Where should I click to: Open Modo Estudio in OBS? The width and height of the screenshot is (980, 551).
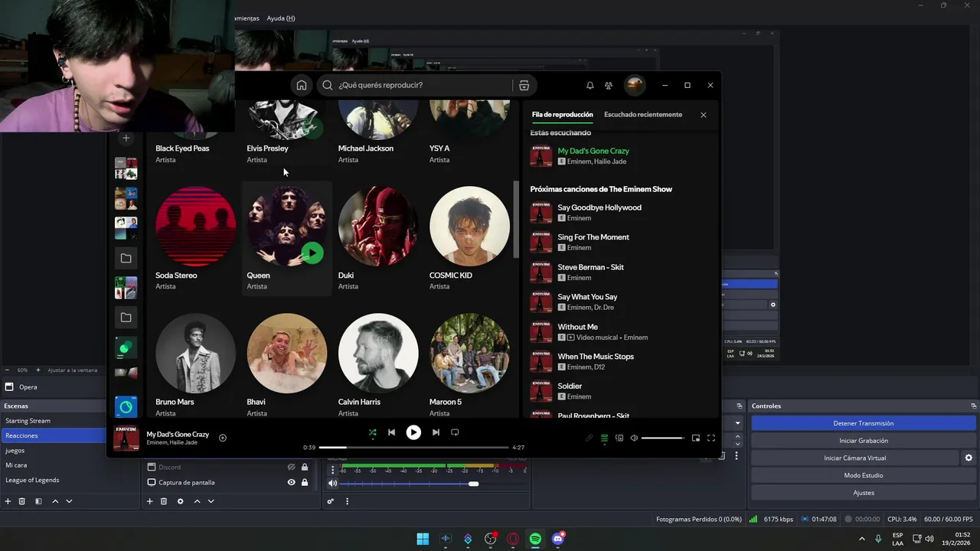click(863, 475)
